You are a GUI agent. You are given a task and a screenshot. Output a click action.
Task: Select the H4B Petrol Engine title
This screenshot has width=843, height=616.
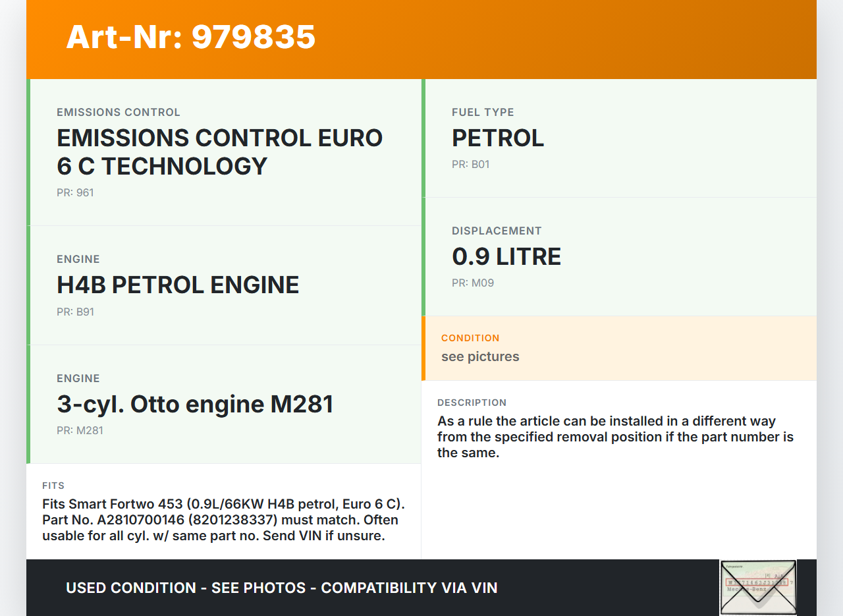178,285
